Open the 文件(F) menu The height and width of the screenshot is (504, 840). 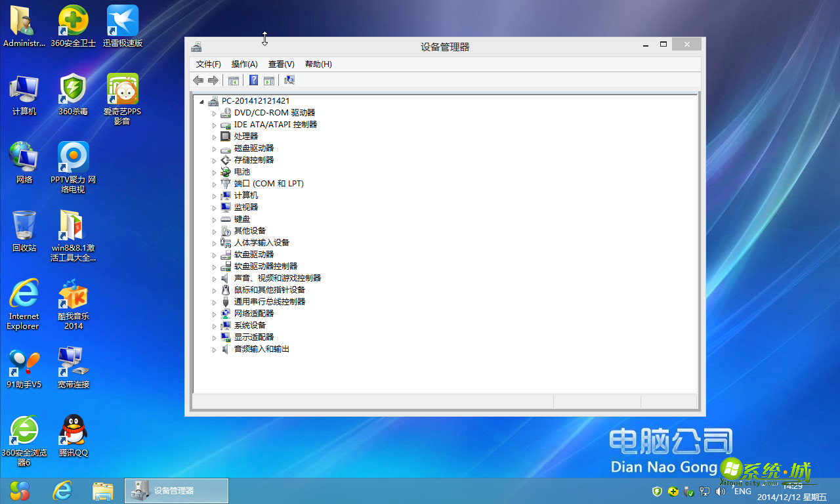tap(207, 64)
